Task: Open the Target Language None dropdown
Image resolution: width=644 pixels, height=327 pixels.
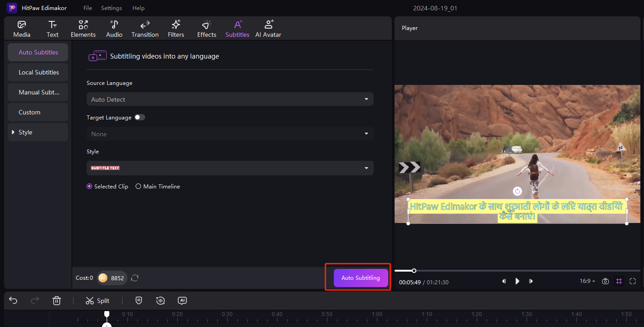Action: click(230, 134)
